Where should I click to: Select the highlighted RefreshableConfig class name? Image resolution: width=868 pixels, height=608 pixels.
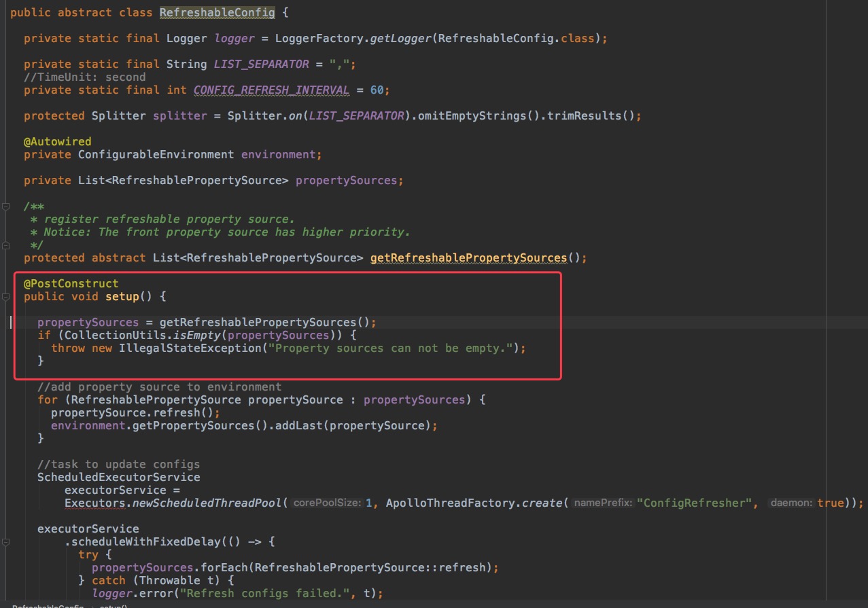coord(217,12)
